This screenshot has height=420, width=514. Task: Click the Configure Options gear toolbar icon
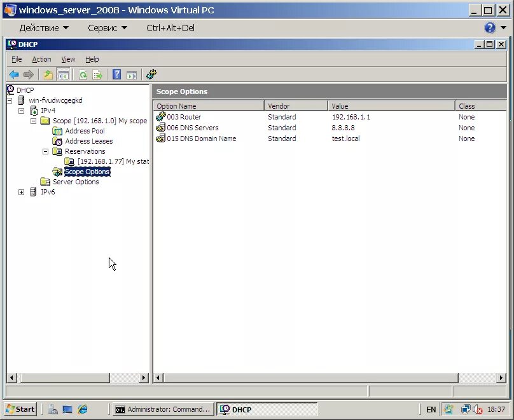click(x=151, y=74)
